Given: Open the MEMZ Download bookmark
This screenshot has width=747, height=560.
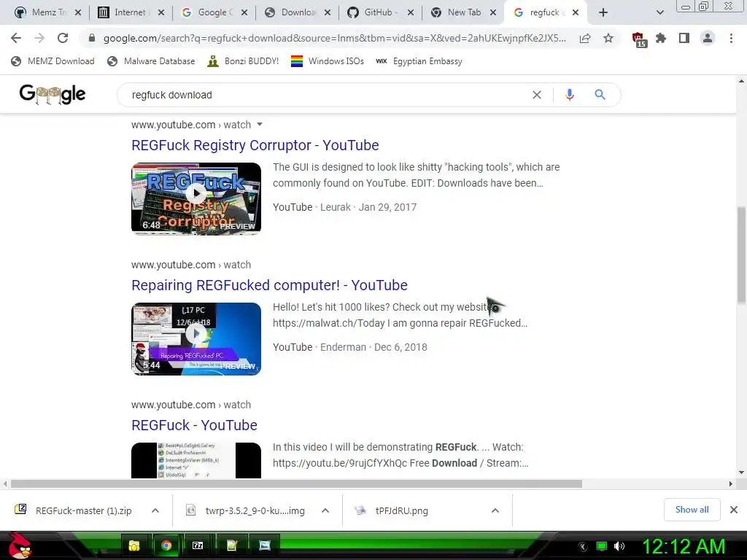Looking at the screenshot, I should 53,61.
